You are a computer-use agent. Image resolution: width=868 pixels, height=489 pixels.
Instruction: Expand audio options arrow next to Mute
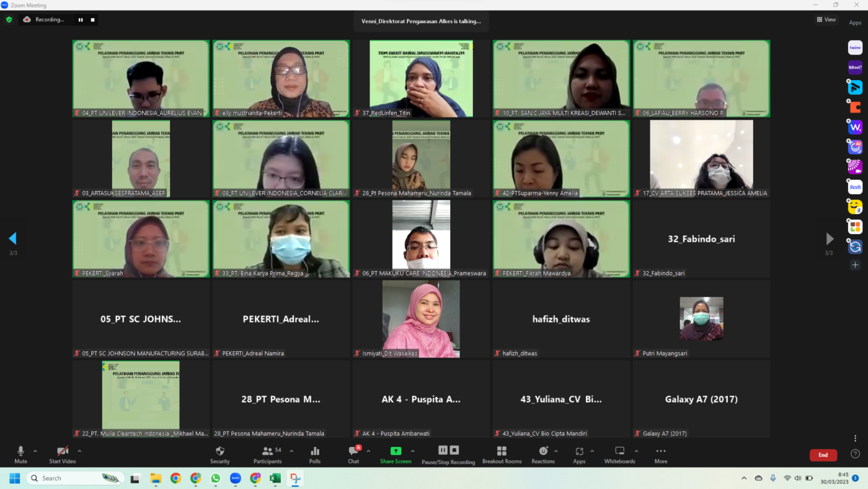(x=35, y=451)
